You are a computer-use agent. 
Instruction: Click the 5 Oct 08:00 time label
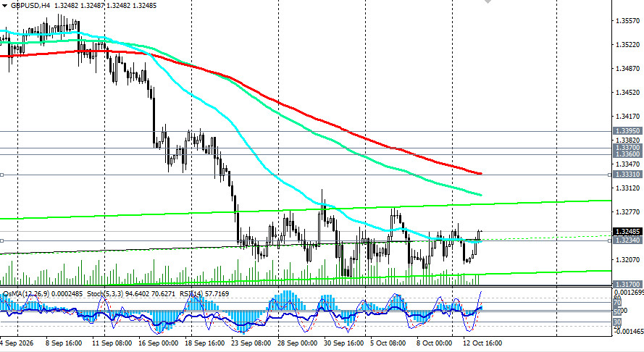388,343
